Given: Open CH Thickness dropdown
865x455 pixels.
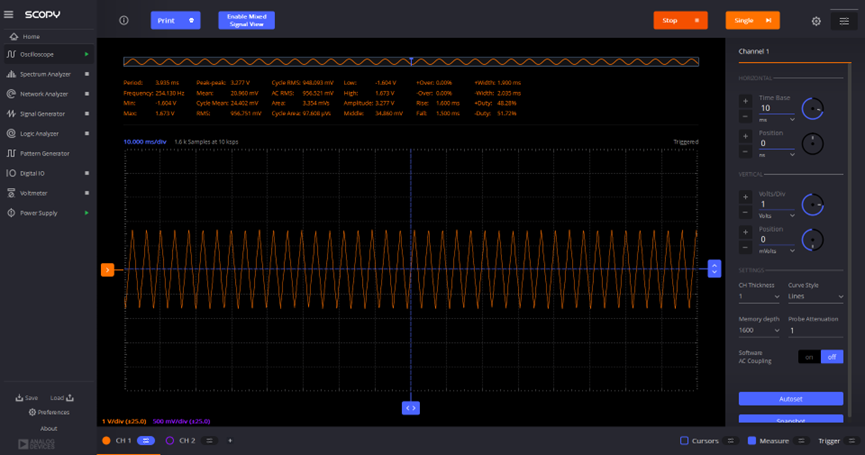Looking at the screenshot, I should pyautogui.click(x=759, y=297).
